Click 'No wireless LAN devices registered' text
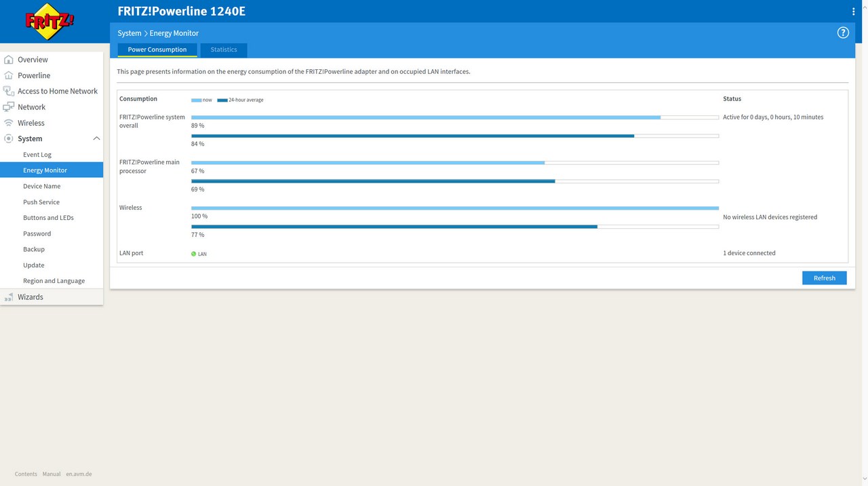The width and height of the screenshot is (868, 486). click(770, 217)
